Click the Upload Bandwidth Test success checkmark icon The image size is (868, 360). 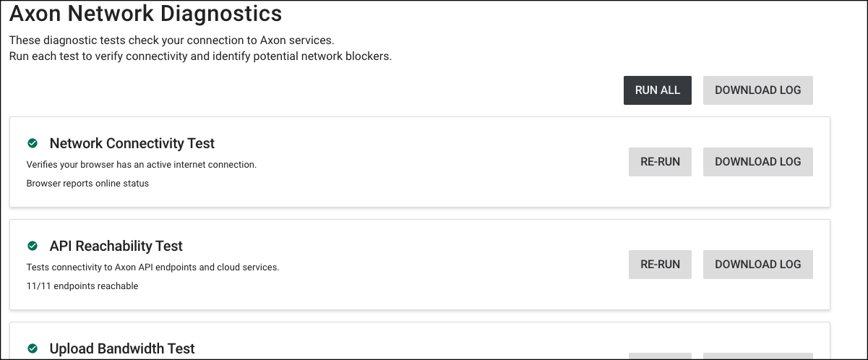tap(33, 348)
